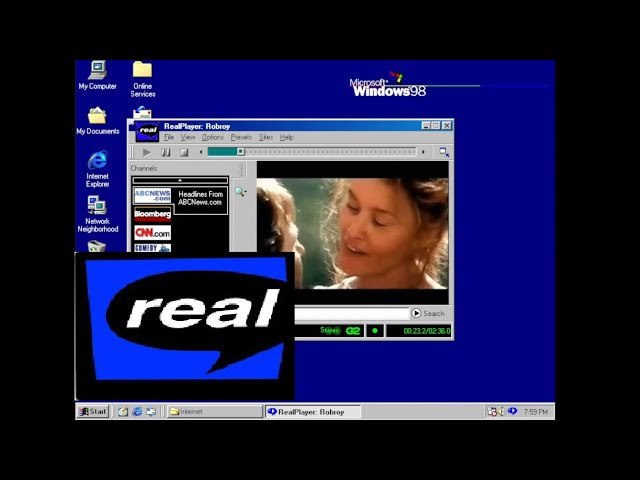Click the seek-forward arrow right of position bar
The image size is (640, 480).
click(423, 152)
